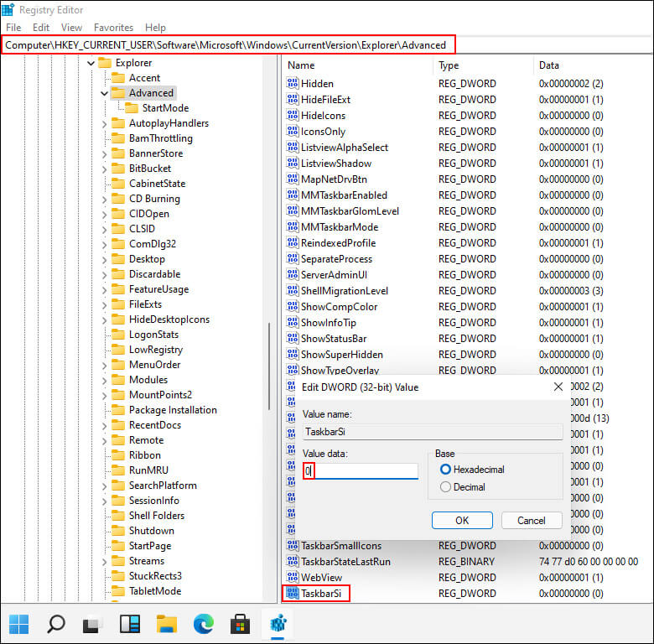Click the Value data input field
Viewport: 654px width, 644px height.
361,471
